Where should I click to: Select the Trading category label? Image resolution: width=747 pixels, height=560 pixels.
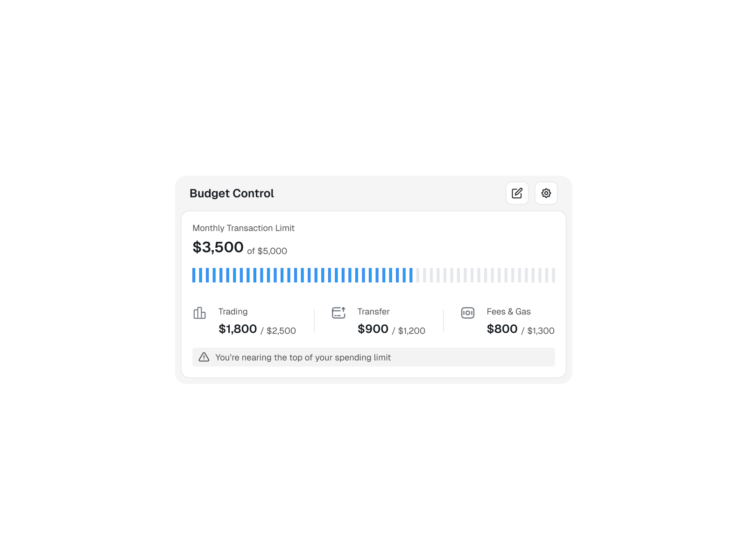233,312
